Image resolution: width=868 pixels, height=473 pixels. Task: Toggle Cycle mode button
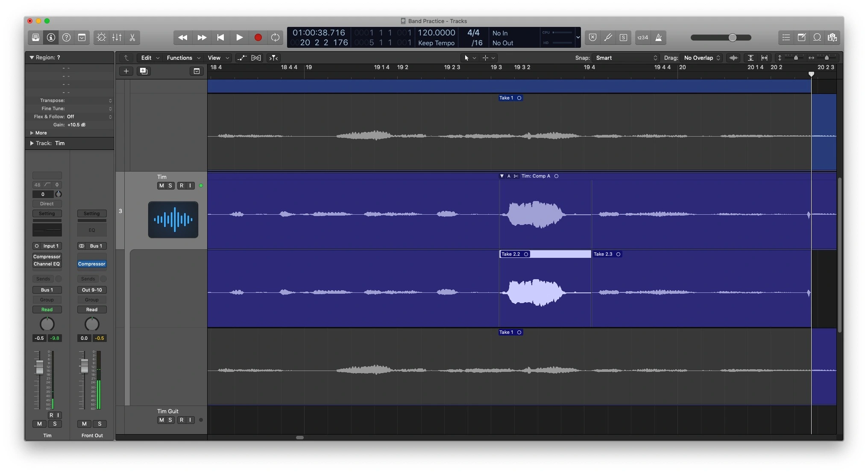coord(275,38)
